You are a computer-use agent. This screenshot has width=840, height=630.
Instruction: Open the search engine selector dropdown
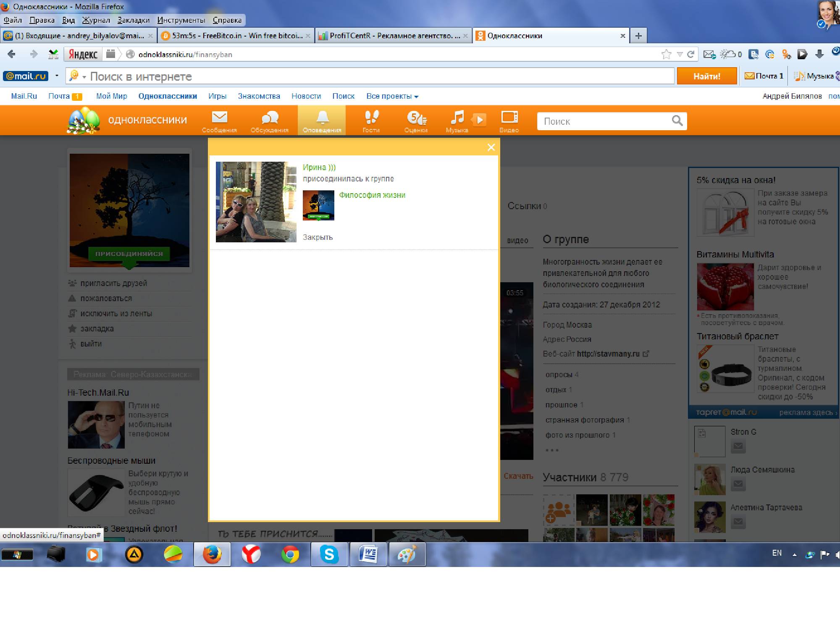tap(84, 77)
